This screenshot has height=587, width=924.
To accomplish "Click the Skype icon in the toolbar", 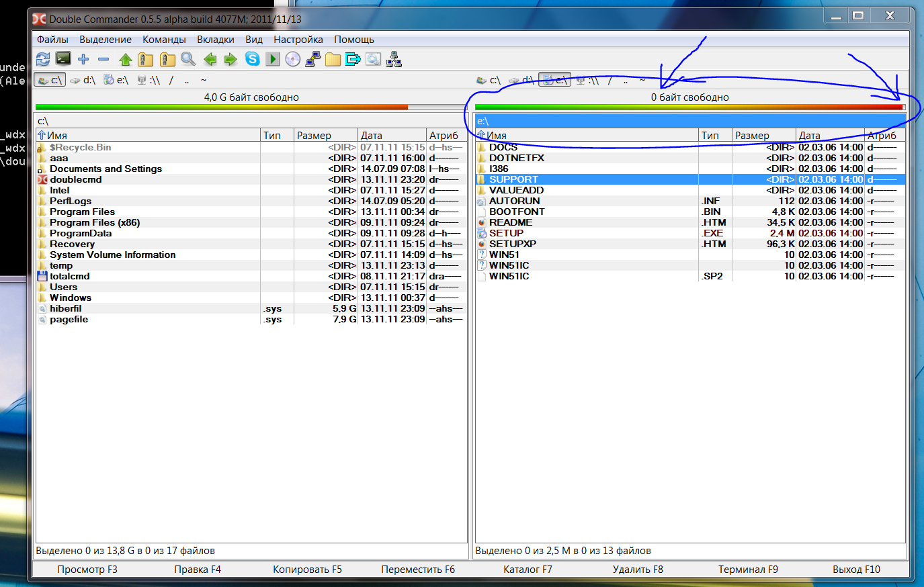I will [252, 59].
